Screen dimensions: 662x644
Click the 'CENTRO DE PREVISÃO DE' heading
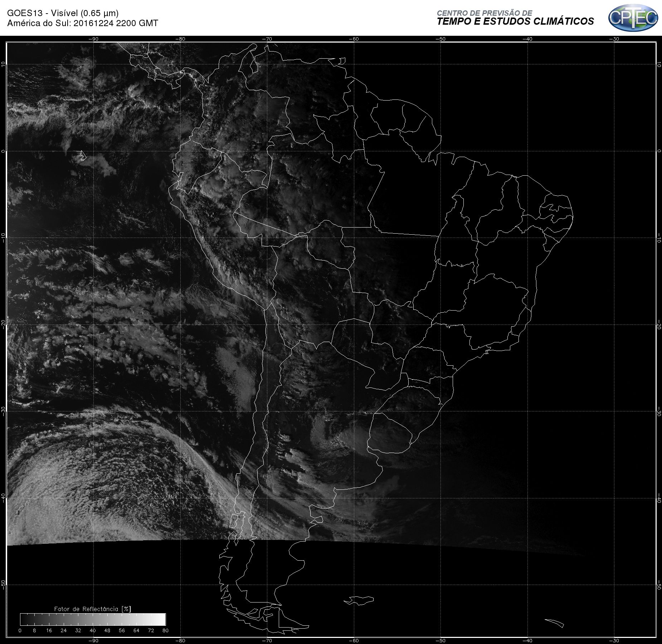(485, 13)
